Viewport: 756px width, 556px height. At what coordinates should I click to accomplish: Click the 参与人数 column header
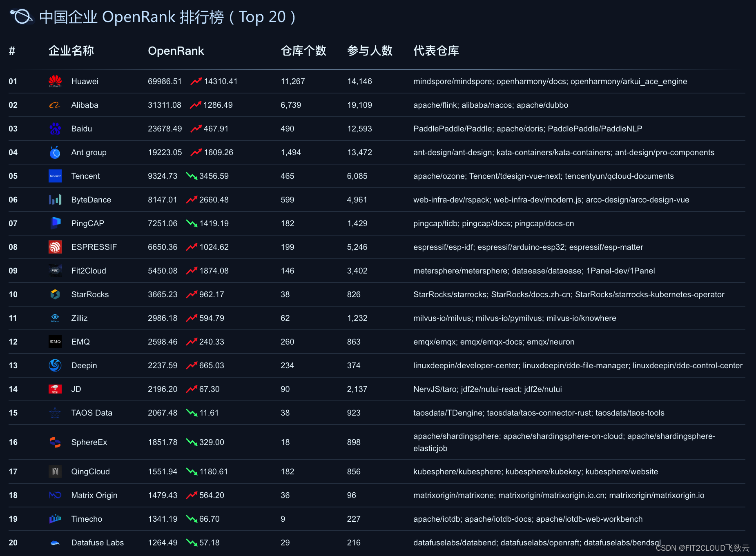(x=370, y=51)
